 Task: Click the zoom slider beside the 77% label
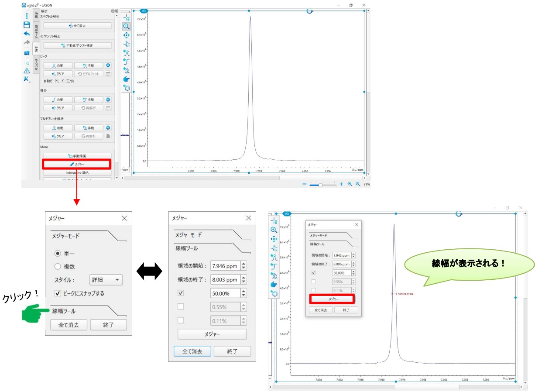pyautogui.click(x=322, y=185)
